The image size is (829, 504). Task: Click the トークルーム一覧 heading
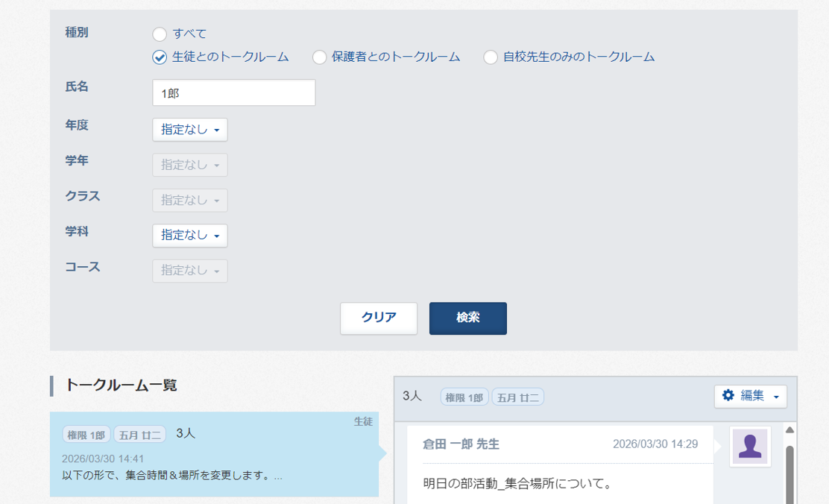coord(121,385)
